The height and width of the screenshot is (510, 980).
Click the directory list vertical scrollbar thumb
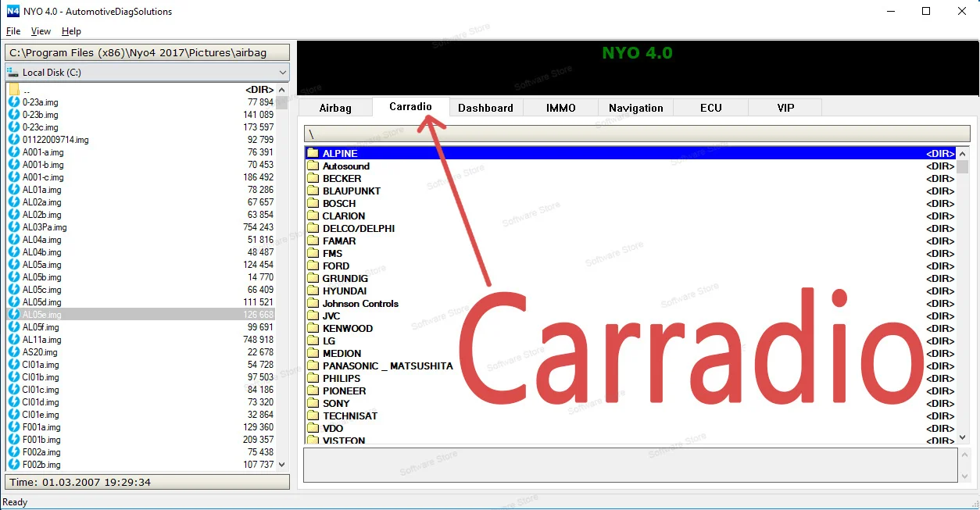pos(963,166)
